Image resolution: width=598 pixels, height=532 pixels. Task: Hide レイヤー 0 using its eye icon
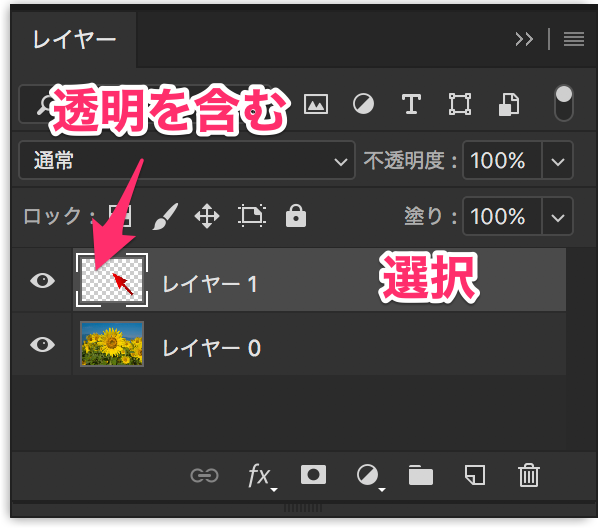[x=42, y=344]
